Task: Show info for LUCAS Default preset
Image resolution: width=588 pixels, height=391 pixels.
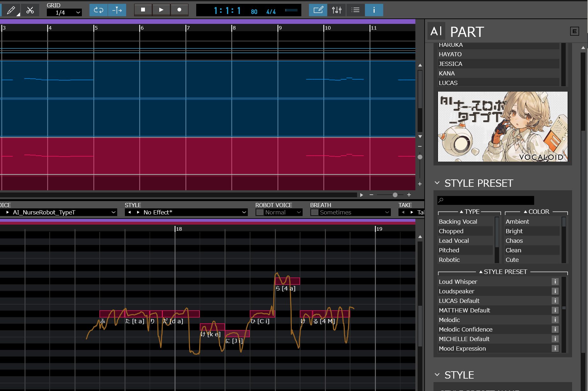Action: click(555, 301)
